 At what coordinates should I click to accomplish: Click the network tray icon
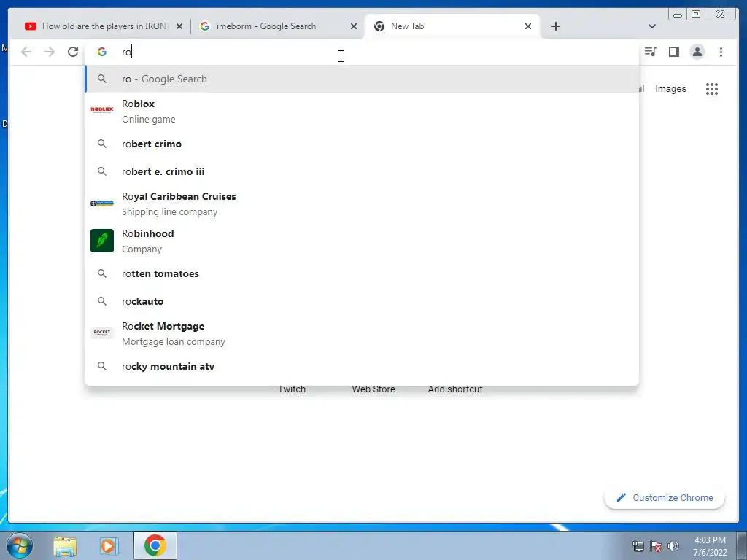638,546
